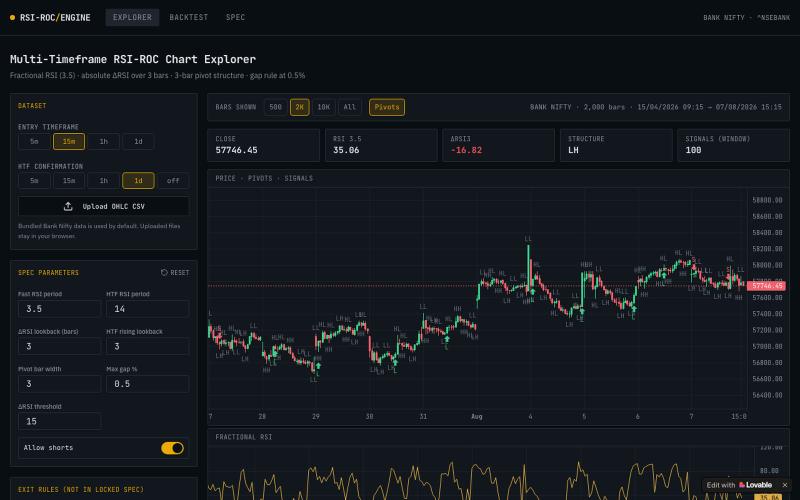Toggle the Pivots overlay button
Screen dimensions: 800x500
click(x=387, y=107)
